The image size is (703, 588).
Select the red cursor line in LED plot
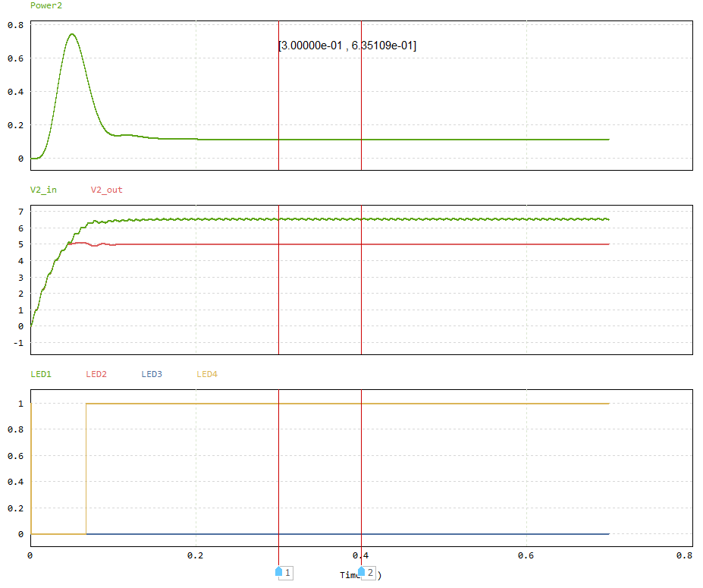[361, 470]
